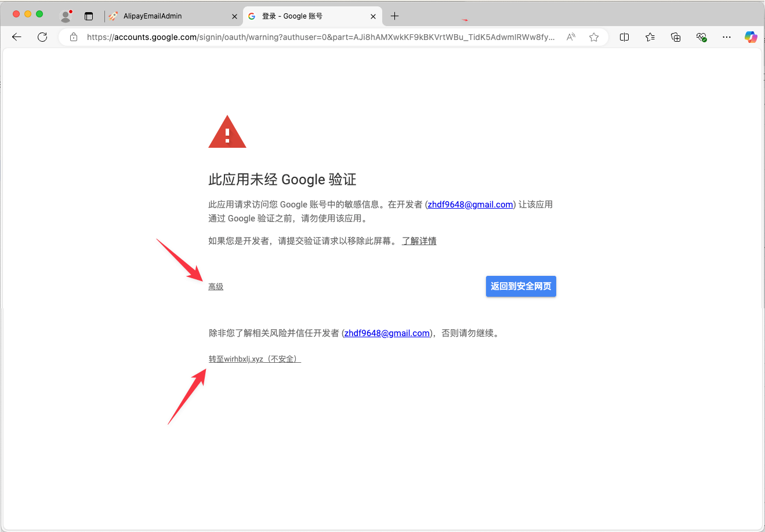Follow the 转至wirhbxlj.xyz（不安全）link
765x532 pixels.
[x=255, y=359]
